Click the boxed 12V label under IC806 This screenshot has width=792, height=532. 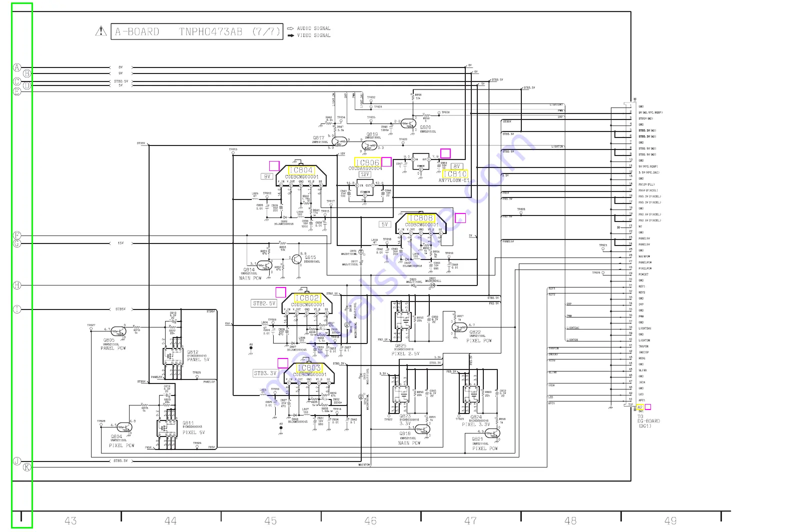(x=365, y=174)
